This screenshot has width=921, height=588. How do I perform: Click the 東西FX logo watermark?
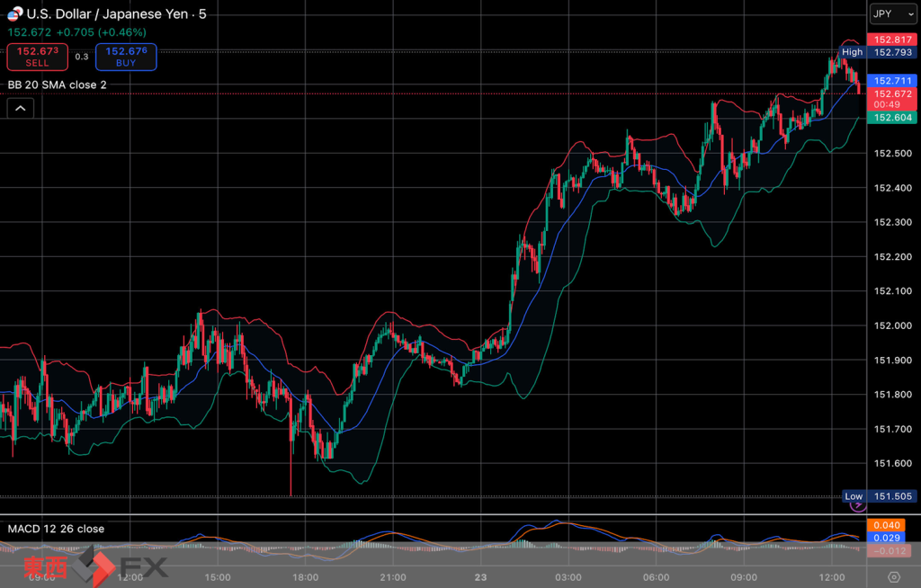[95, 566]
